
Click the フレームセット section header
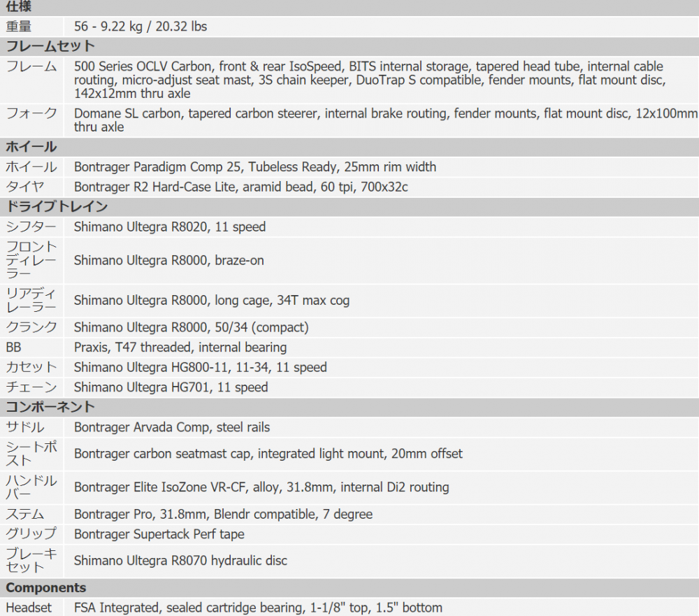[x=50, y=46]
